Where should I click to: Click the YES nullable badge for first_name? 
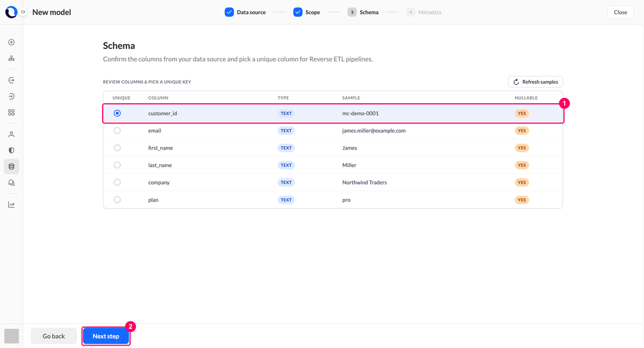click(522, 147)
